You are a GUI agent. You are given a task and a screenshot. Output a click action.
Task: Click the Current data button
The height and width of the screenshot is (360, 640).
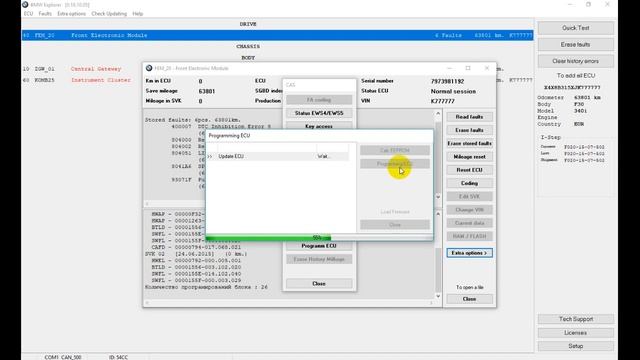[469, 223]
